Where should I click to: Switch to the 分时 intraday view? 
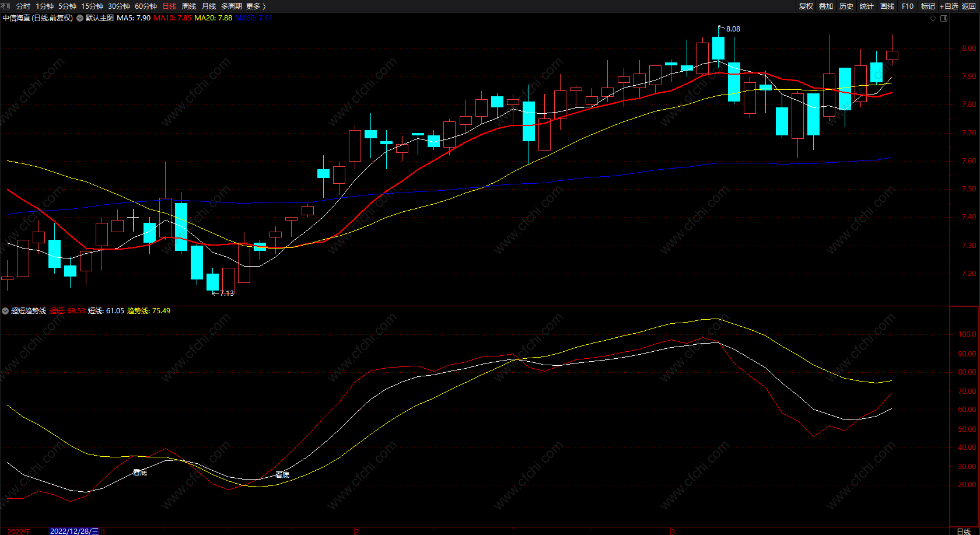click(x=23, y=6)
